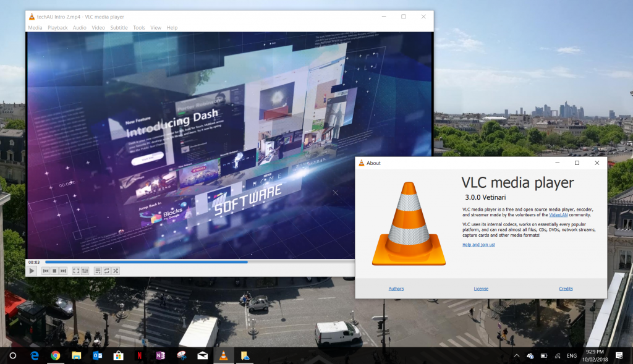Image resolution: width=633 pixels, height=364 pixels.
Task: Toggle fullscreen video mode
Action: [x=76, y=271]
